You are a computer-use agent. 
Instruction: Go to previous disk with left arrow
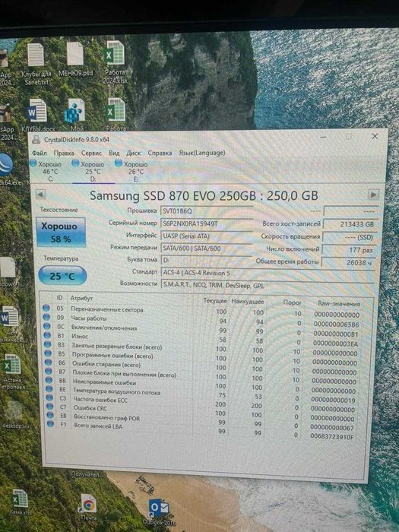40,195
